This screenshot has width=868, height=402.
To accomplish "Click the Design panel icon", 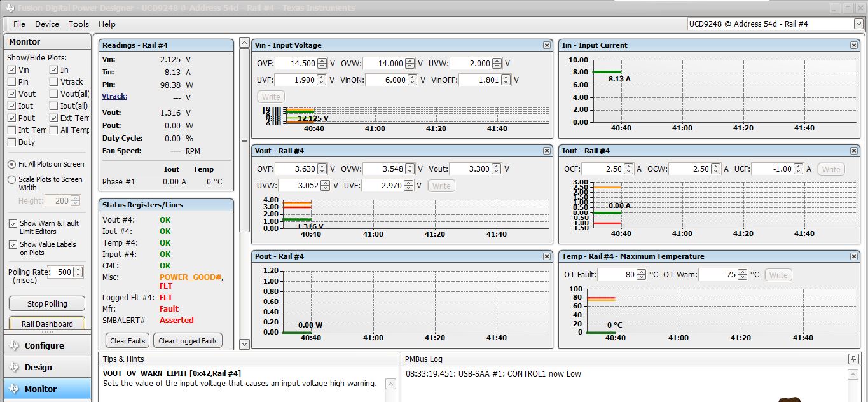I will pos(15,368).
